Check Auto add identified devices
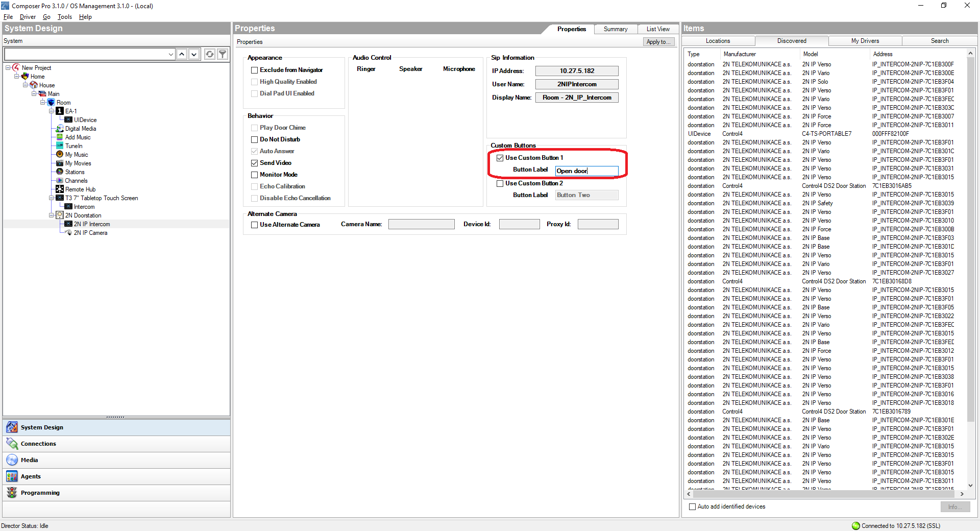Viewport: 980px width, 531px height. pos(692,506)
